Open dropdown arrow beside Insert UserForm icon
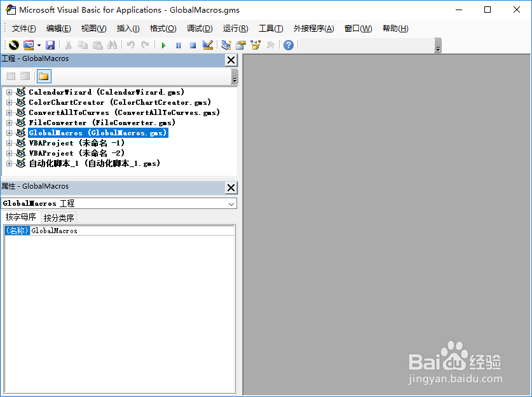532x397 pixels. [39, 45]
